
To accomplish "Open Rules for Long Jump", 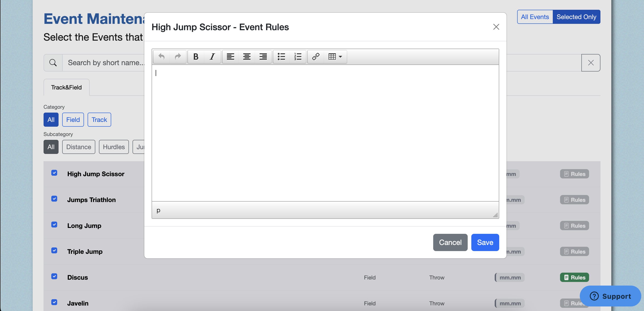I will [574, 226].
